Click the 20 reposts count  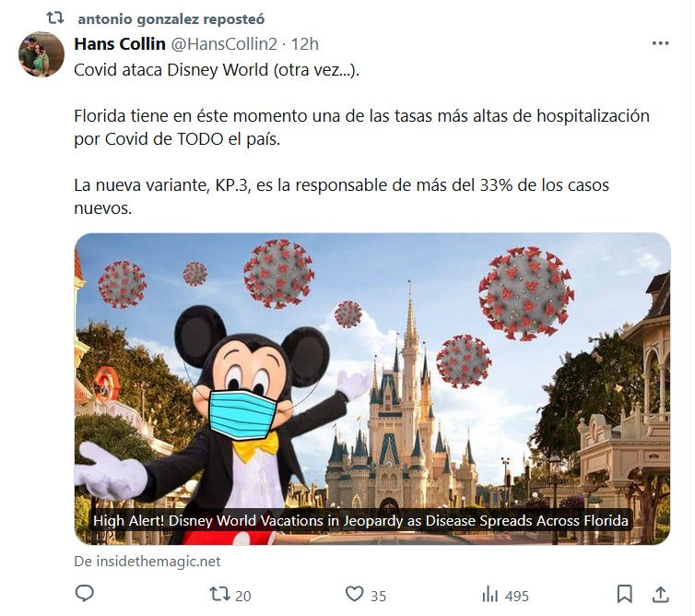pos(242,596)
